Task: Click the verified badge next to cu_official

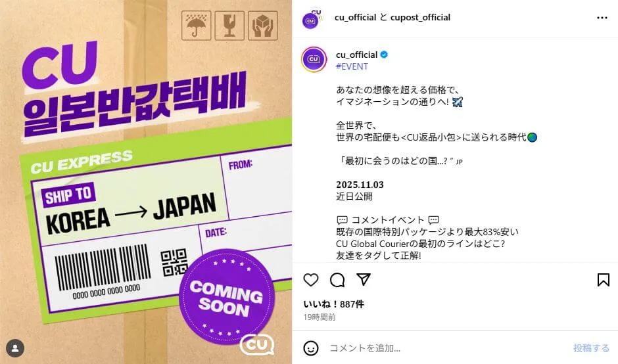Action: pyautogui.click(x=384, y=55)
